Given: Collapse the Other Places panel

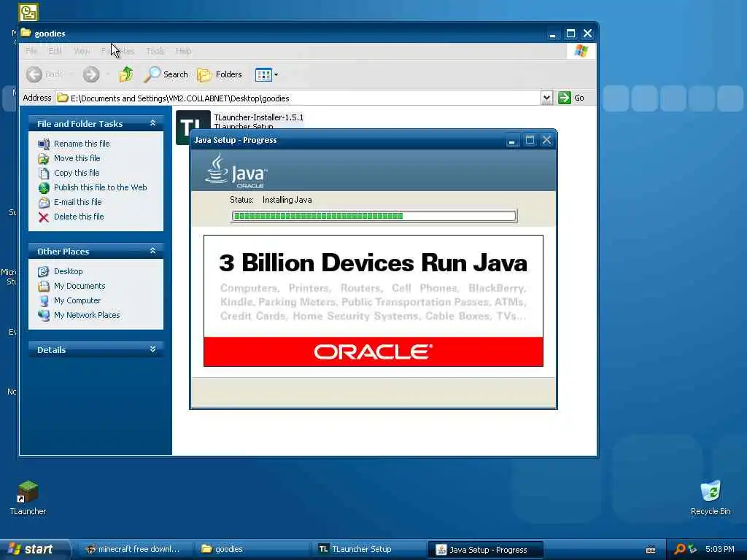Looking at the screenshot, I should click(x=153, y=251).
